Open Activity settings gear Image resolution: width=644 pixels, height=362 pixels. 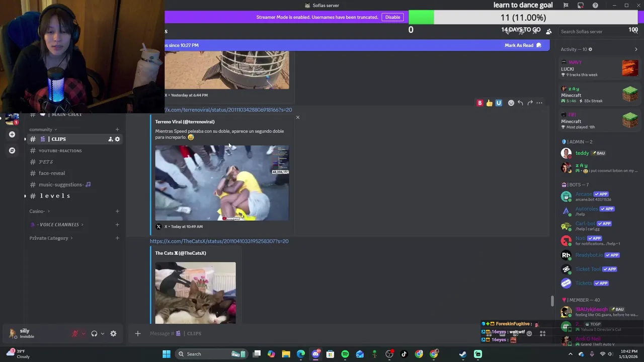pos(590,49)
